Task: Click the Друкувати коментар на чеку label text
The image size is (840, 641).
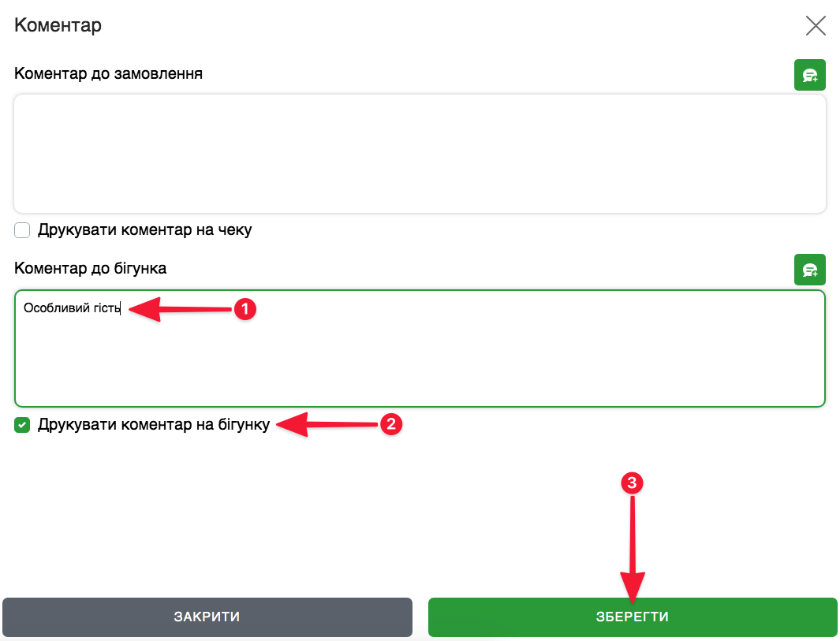Action: 144,230
